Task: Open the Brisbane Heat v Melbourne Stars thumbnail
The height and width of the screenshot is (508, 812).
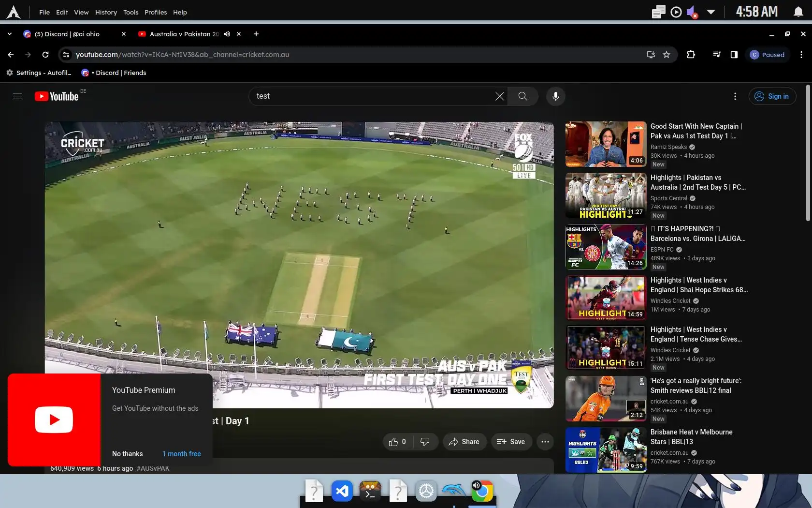Action: pyautogui.click(x=606, y=450)
